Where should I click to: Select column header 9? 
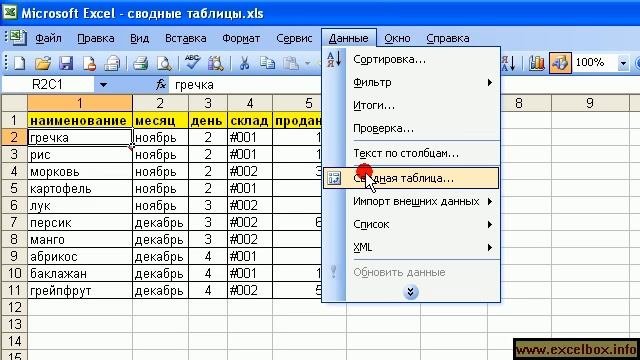coord(589,103)
